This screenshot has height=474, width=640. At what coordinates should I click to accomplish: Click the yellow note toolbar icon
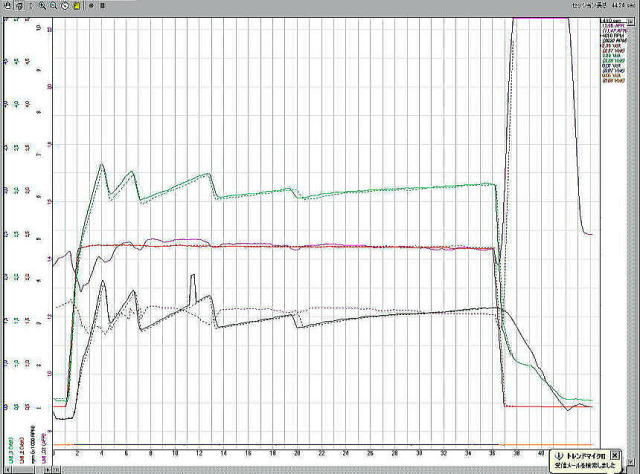77,6
